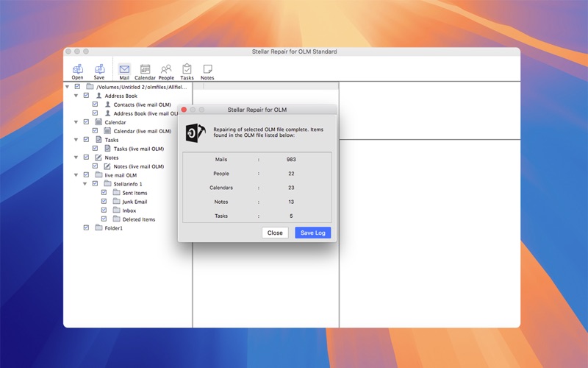Click the Tasks parent node icon
Screen dimensions: 588x368
[x=98, y=139]
